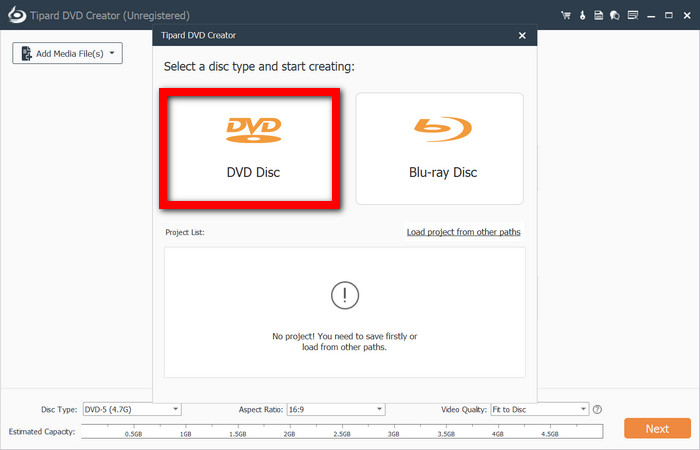Click Load project from other paths link
Image resolution: width=700 pixels, height=450 pixels.
(463, 232)
